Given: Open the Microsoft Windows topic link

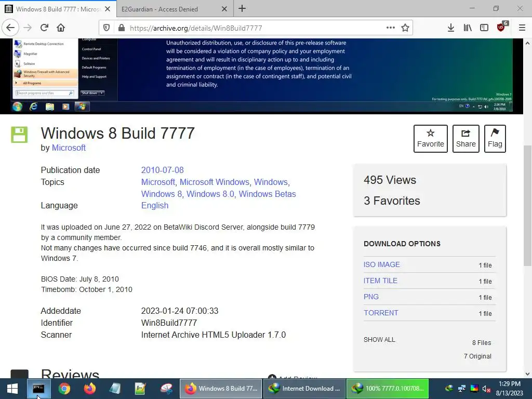Looking at the screenshot, I should (215, 182).
